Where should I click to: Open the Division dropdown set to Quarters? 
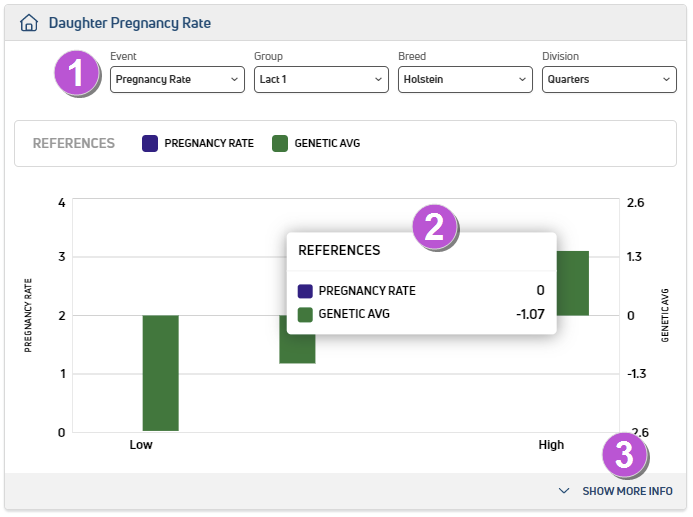[609, 79]
